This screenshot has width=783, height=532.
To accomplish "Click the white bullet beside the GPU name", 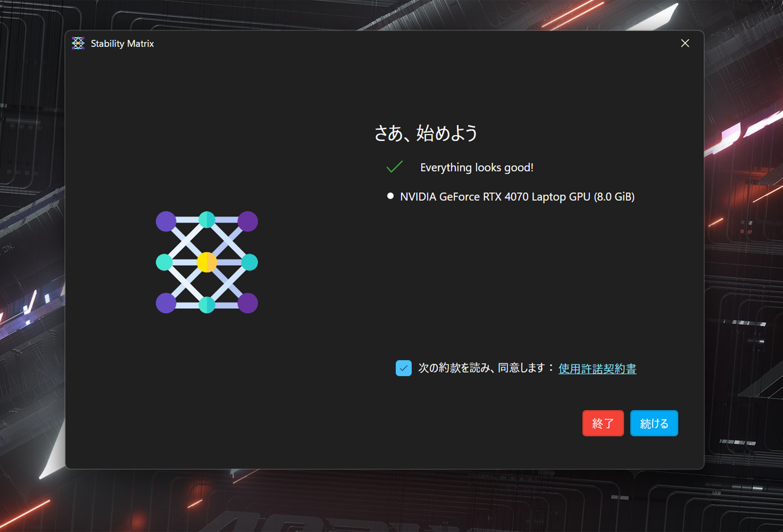I will pyautogui.click(x=390, y=196).
